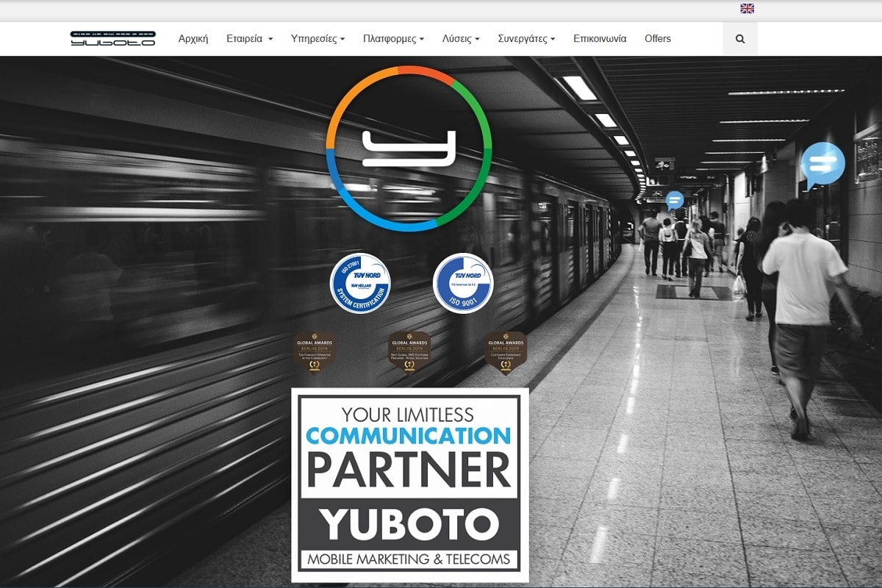Expand the Εταιρεία dropdown menu

point(249,39)
